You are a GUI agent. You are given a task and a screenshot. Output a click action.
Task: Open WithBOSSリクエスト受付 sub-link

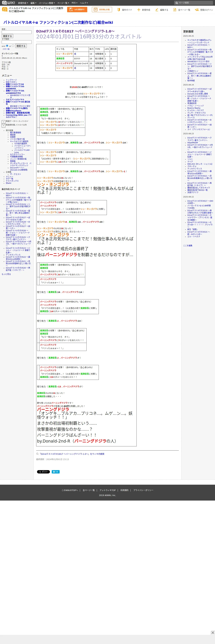[x=20, y=96]
